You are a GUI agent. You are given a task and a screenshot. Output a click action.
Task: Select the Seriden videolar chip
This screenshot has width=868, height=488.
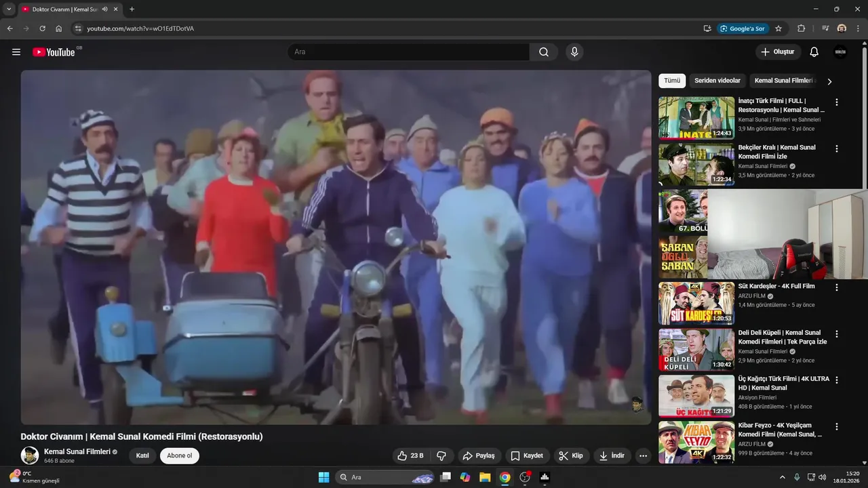(x=717, y=81)
